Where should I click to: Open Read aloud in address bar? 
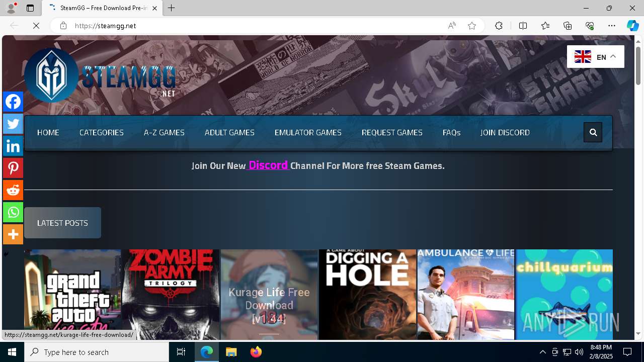pos(452,26)
